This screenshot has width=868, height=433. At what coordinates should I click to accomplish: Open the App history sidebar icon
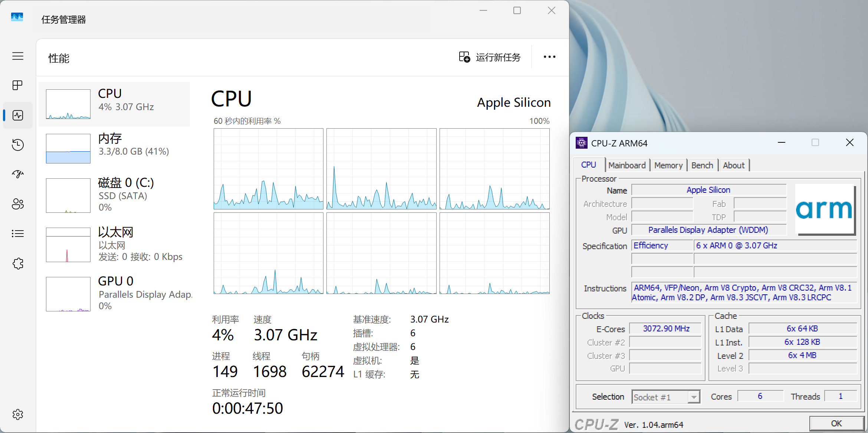18,145
